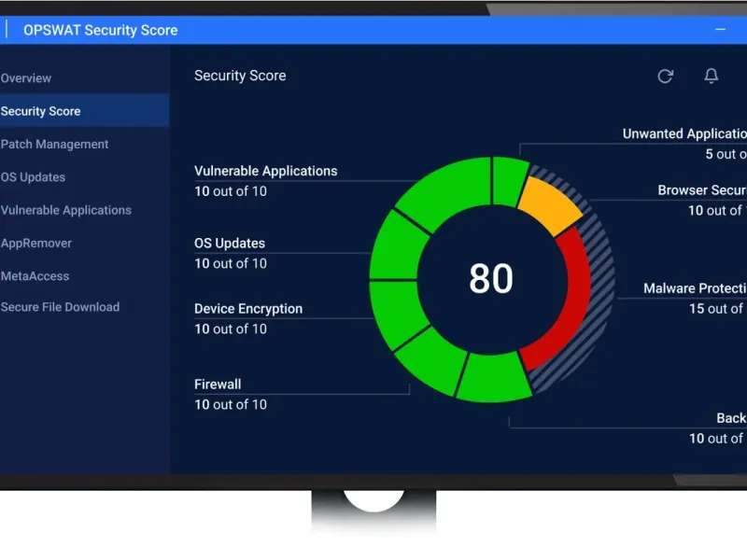Click the Security Score page heading
Viewport: 747px width, 560px height.
[x=240, y=76]
